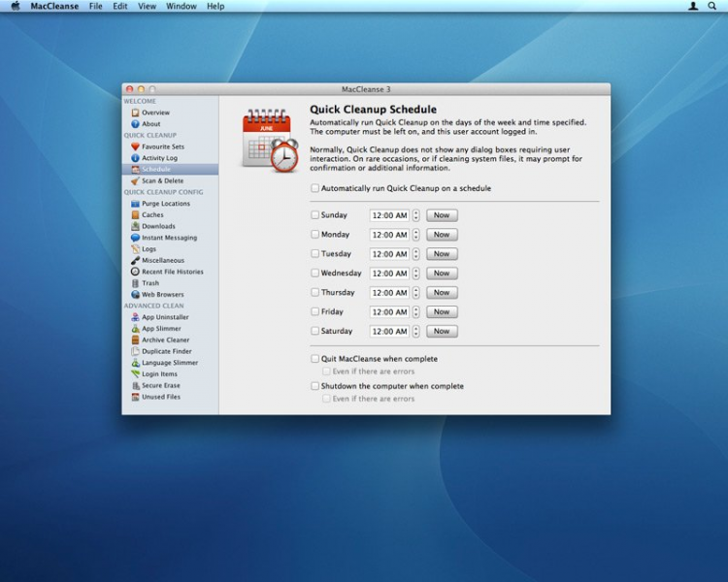728x582 pixels.
Task: Open the Activity Log icon
Action: click(135, 158)
